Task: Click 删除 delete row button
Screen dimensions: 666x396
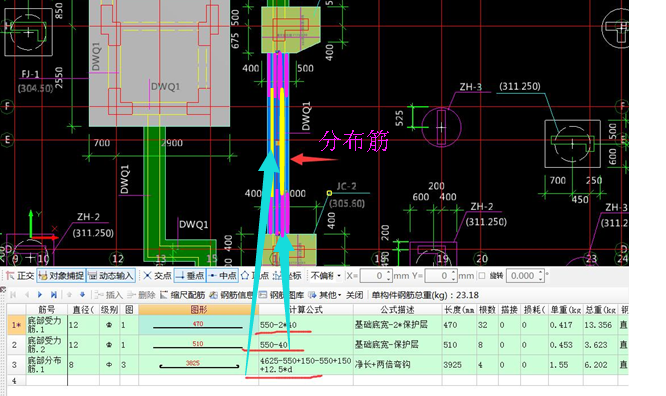Action: (141, 294)
